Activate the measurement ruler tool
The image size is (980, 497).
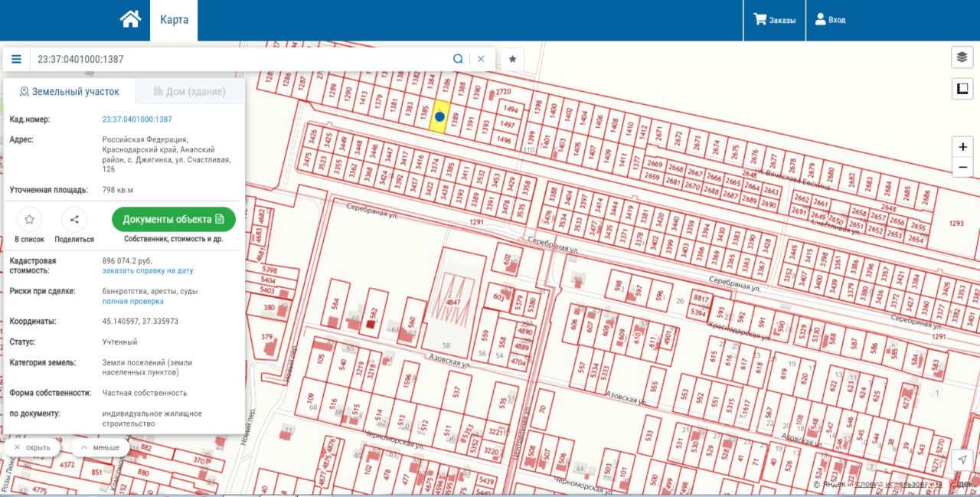(x=962, y=89)
